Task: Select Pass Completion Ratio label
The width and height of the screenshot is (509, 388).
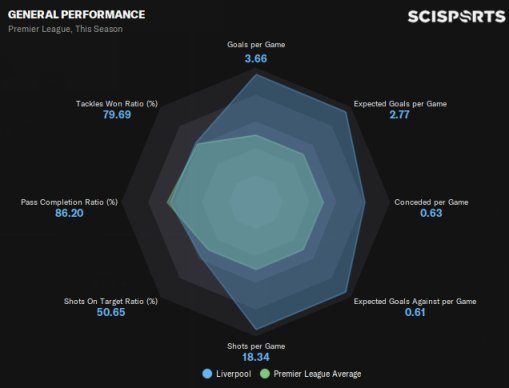Action: coord(69,202)
